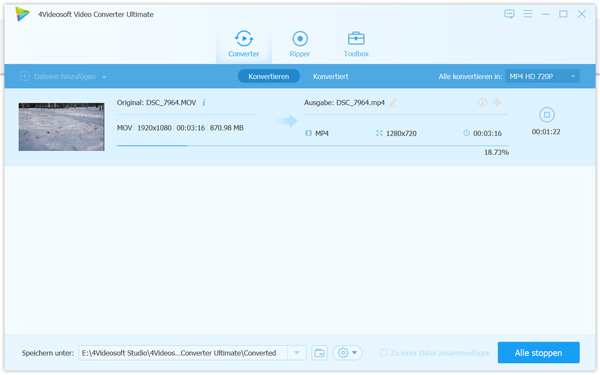
Task: Click the 00:01:22 elapsed time
Action: coord(546,132)
